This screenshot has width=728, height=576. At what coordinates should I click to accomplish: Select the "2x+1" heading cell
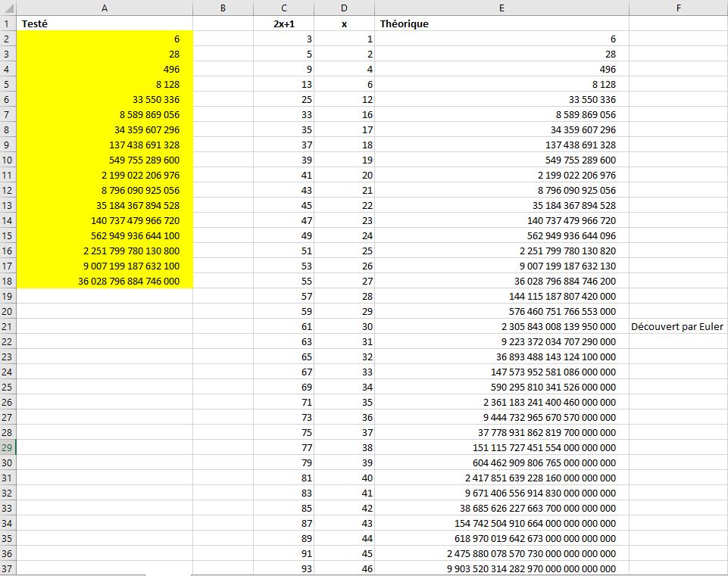(283, 23)
